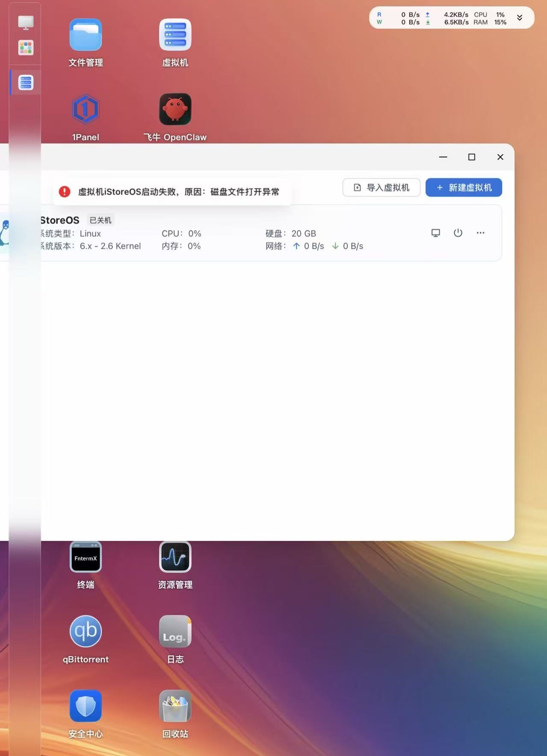This screenshot has height=756, width=547.
Task: Open the 日志 Log app
Action: (x=175, y=631)
